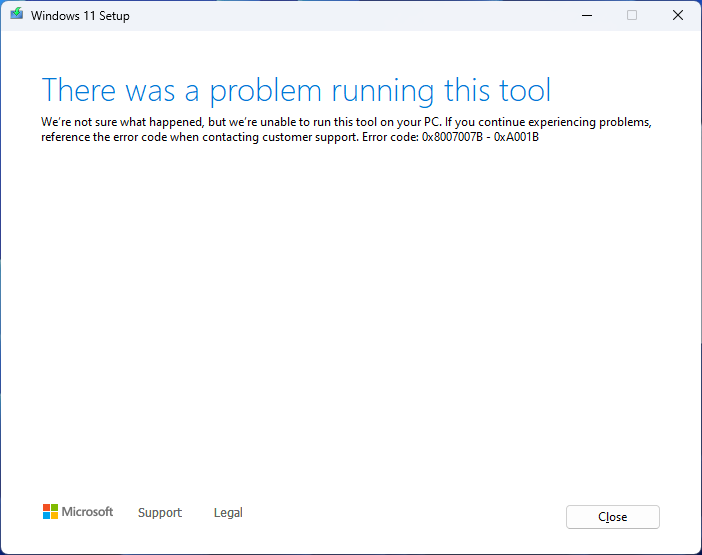The width and height of the screenshot is (702, 555).
Task: Click the empty title bar area
Action: click(x=350, y=16)
